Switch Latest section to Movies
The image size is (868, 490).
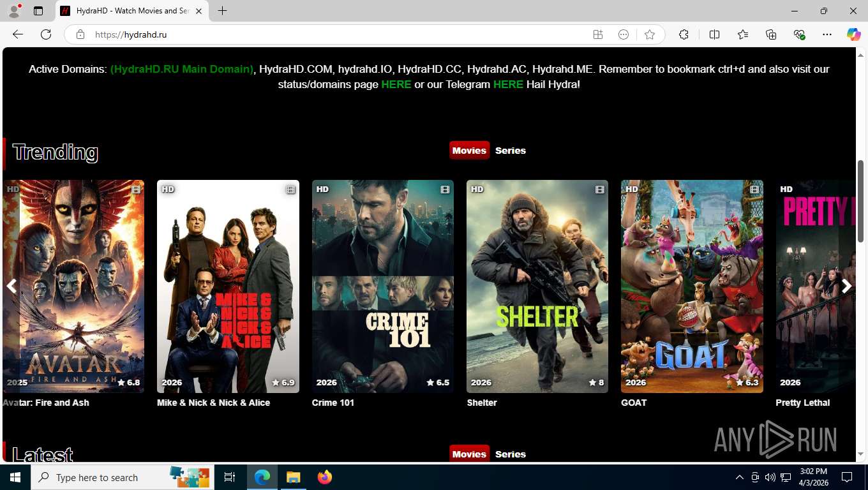tap(469, 454)
